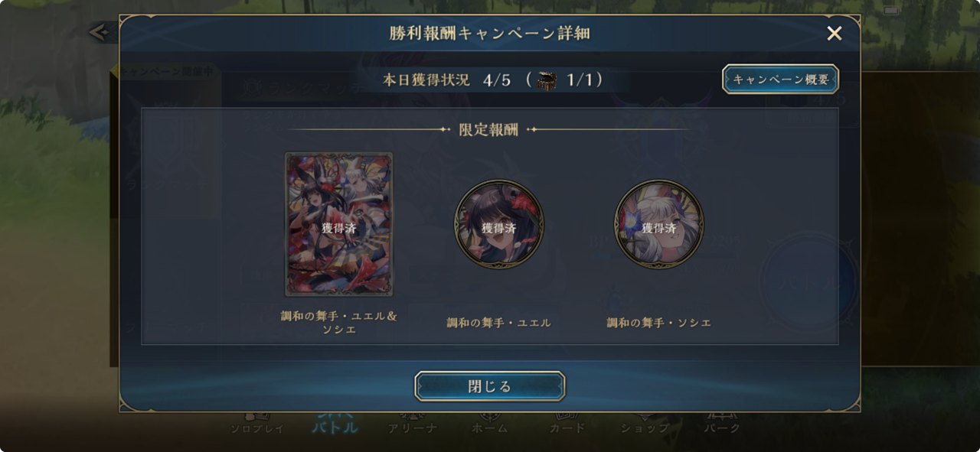
Task: Click the 調和の舞手・ユエル name label
Action: (499, 323)
